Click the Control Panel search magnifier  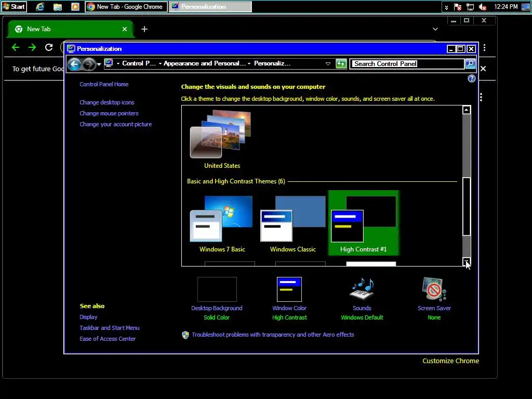point(470,64)
